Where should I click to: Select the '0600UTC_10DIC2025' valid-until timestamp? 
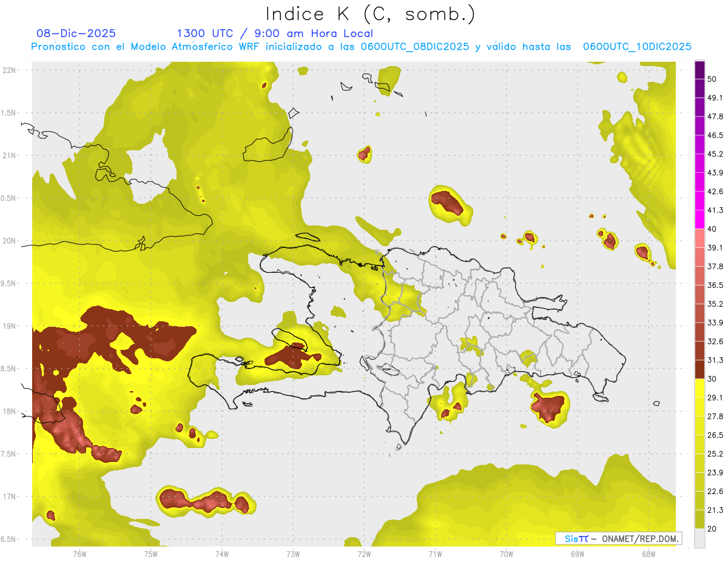coord(637,47)
